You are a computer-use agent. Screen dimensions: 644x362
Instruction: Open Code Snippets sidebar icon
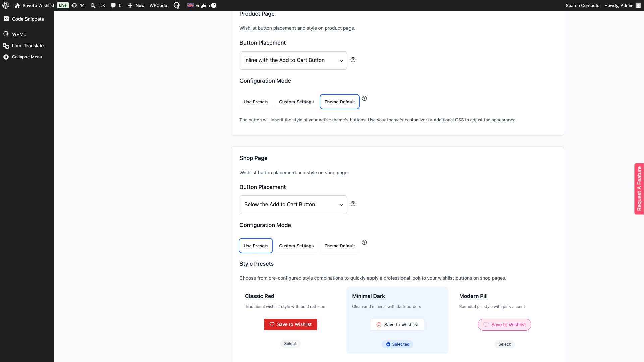point(6,19)
